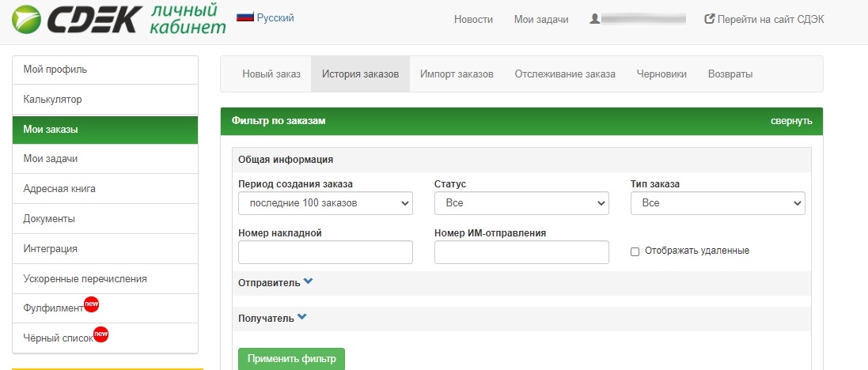Click the личный кабинет header text
Viewport: 868px width, 370px height.
(x=188, y=18)
